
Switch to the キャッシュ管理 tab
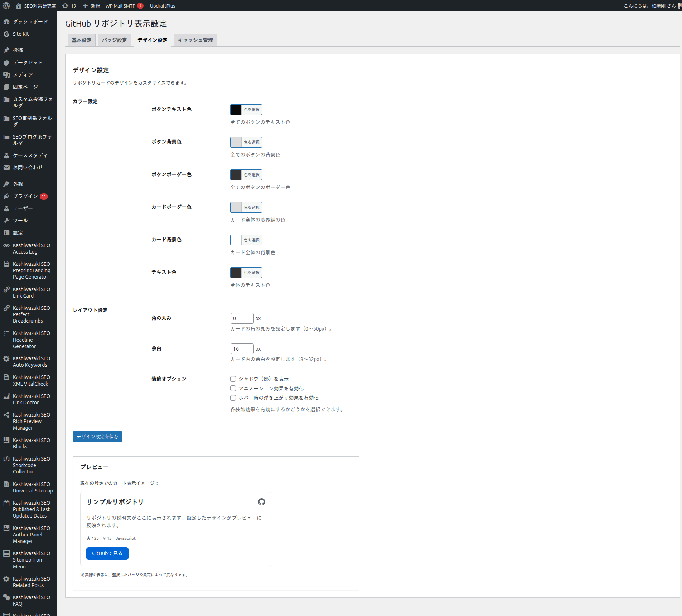click(195, 40)
